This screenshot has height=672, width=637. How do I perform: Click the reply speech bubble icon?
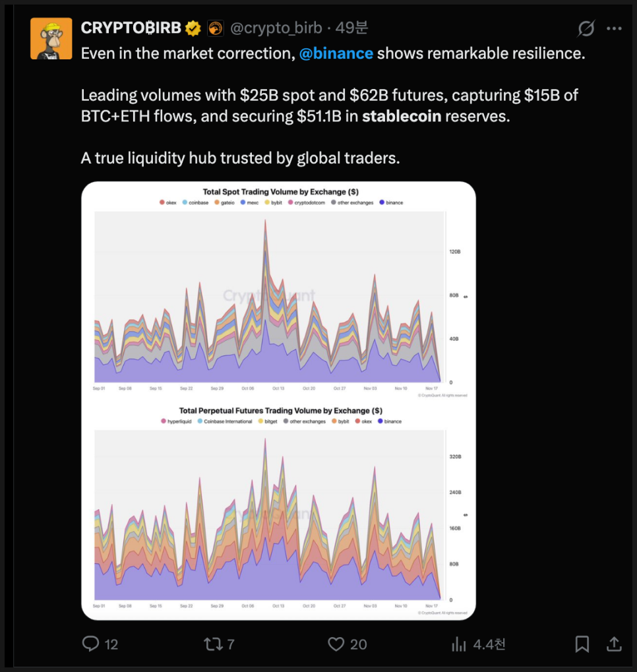[90, 644]
